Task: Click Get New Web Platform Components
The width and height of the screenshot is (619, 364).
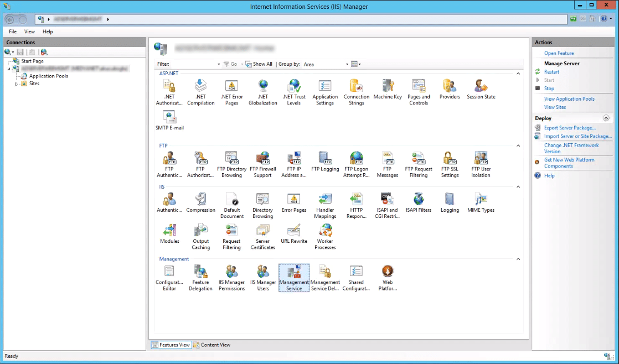Action: [x=569, y=163]
